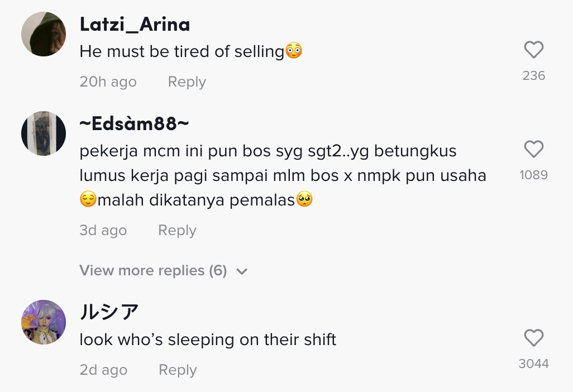Image resolution: width=573 pixels, height=392 pixels.
Task: Open Latzi_Arina's profile picture
Action: tap(44, 34)
